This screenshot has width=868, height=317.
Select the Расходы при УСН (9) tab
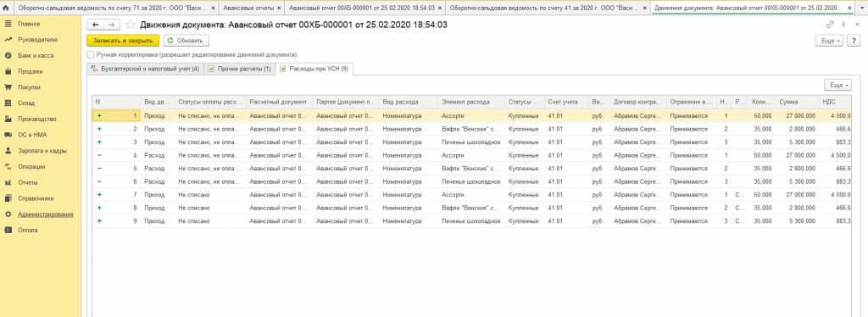(x=314, y=69)
